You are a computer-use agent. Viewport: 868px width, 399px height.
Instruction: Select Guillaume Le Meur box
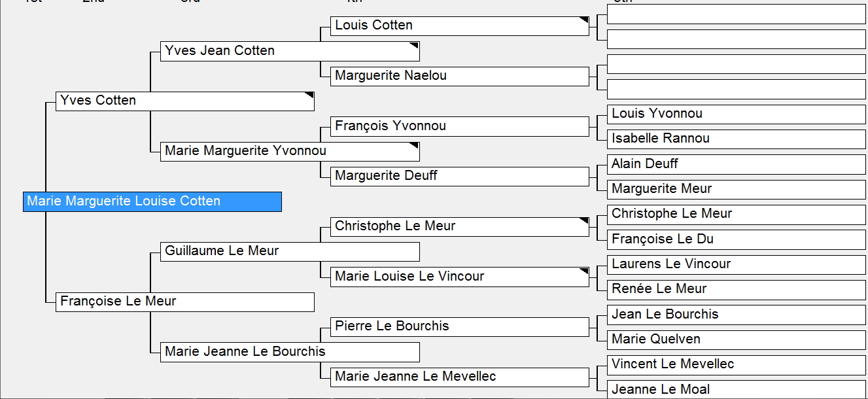289,251
